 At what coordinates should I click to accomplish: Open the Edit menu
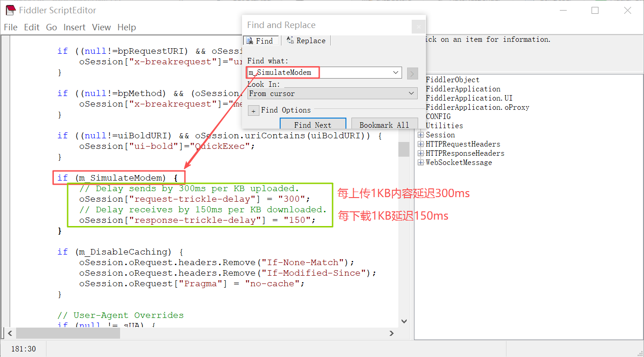[x=32, y=28]
